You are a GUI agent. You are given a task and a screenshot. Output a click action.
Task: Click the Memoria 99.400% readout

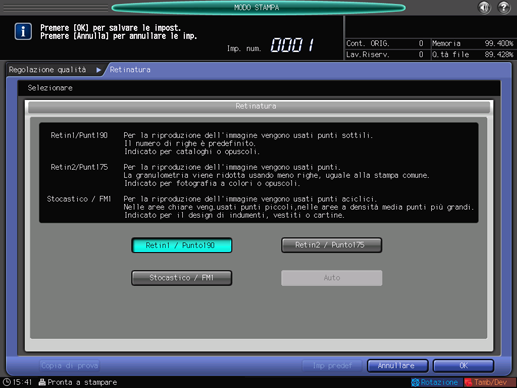pos(473,43)
